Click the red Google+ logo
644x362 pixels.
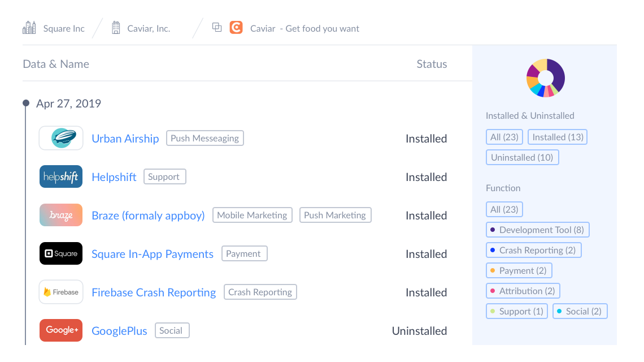pyautogui.click(x=61, y=330)
